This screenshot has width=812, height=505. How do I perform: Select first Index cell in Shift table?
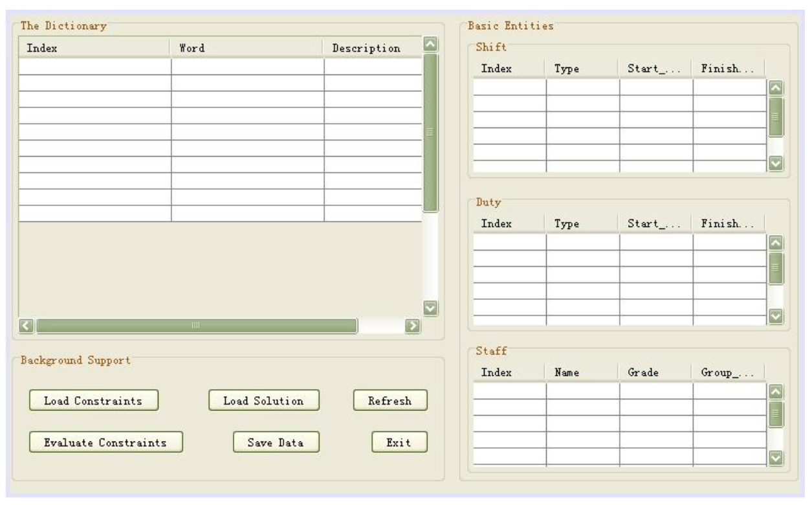pyautogui.click(x=509, y=87)
